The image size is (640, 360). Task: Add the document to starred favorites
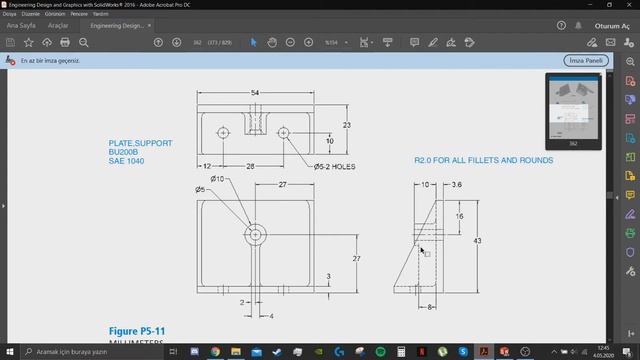29,42
